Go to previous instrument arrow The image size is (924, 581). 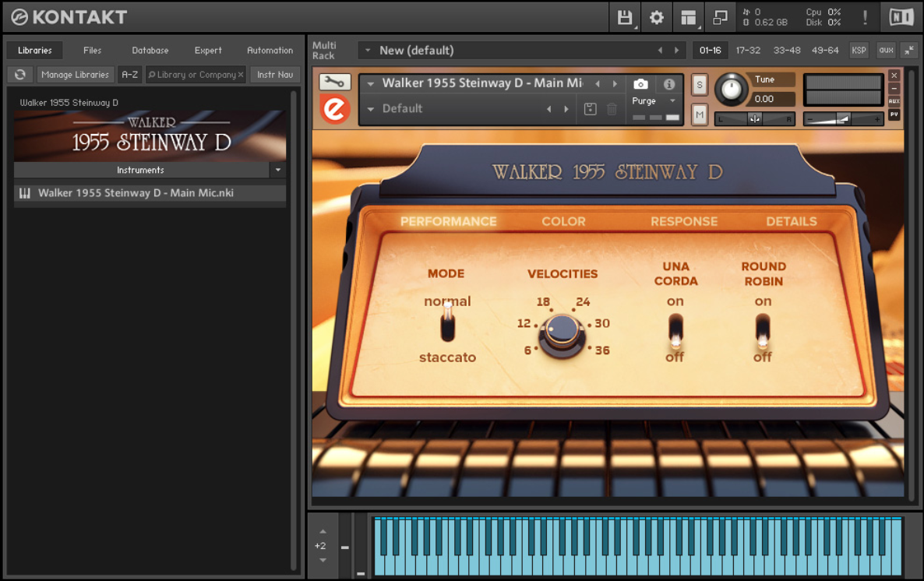pos(598,83)
